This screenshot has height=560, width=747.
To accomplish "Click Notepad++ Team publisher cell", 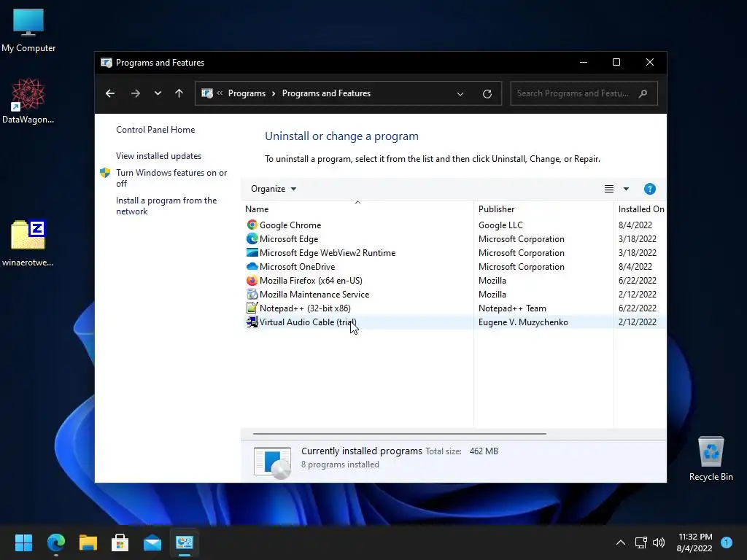I will 512,308.
